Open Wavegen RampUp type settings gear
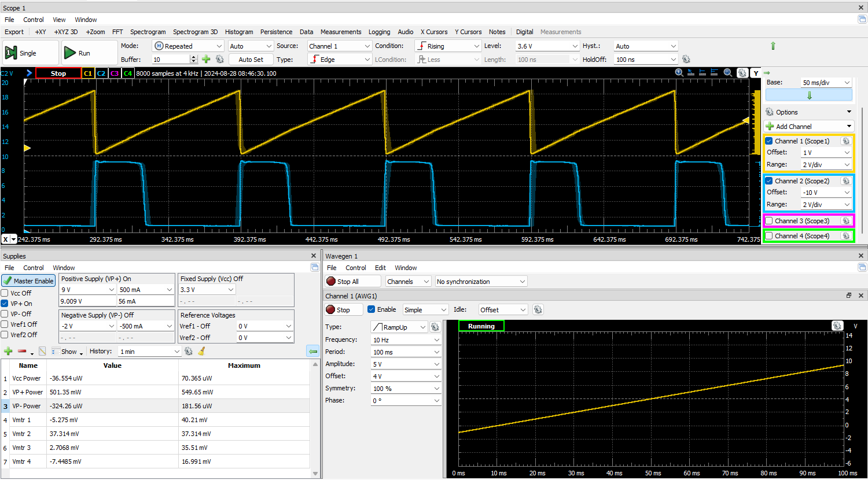Screen dimensions: 868x480 pyautogui.click(x=435, y=327)
